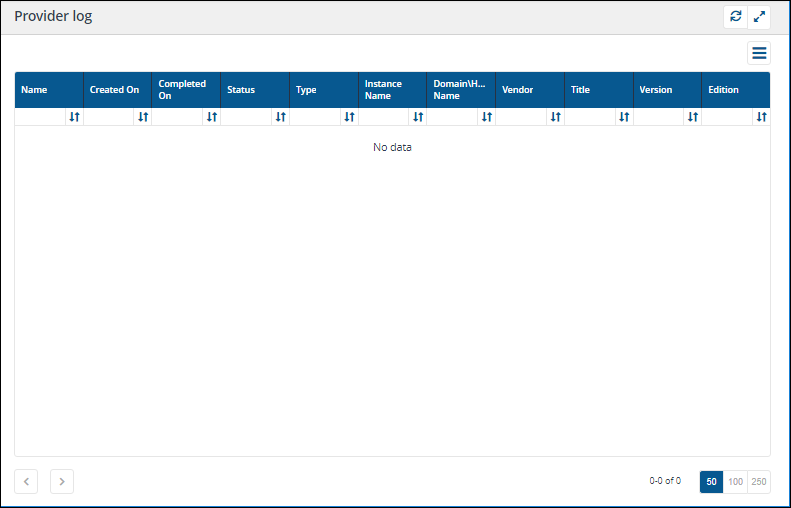Focus the Name filter input field

tap(40, 117)
